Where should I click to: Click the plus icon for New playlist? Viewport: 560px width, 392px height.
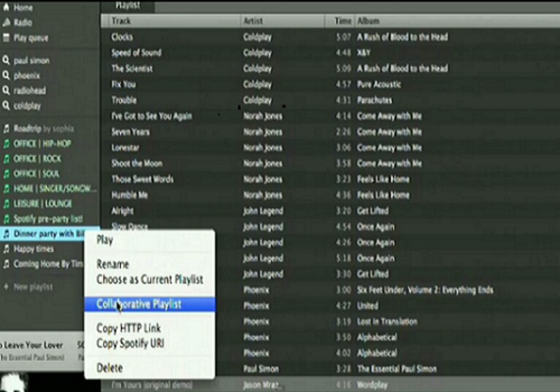pyautogui.click(x=6, y=286)
